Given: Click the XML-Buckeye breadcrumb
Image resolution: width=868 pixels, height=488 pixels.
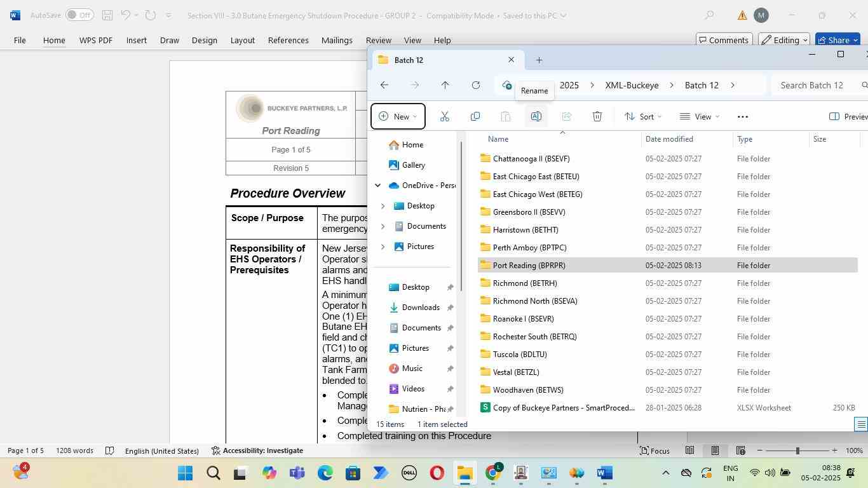Looking at the screenshot, I should [x=632, y=85].
